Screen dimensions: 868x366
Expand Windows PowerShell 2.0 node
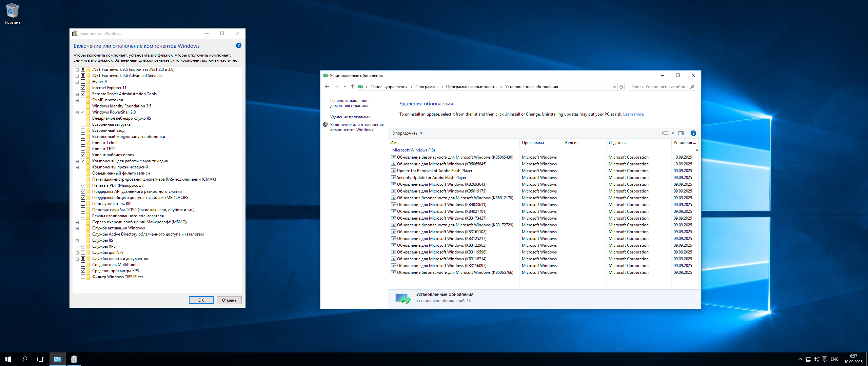pos(77,113)
